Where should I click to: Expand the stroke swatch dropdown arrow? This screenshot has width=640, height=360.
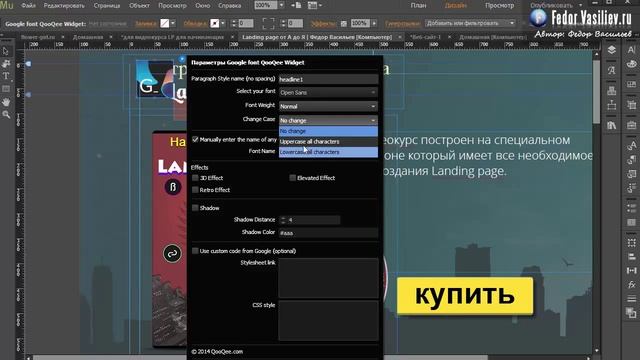(223, 23)
